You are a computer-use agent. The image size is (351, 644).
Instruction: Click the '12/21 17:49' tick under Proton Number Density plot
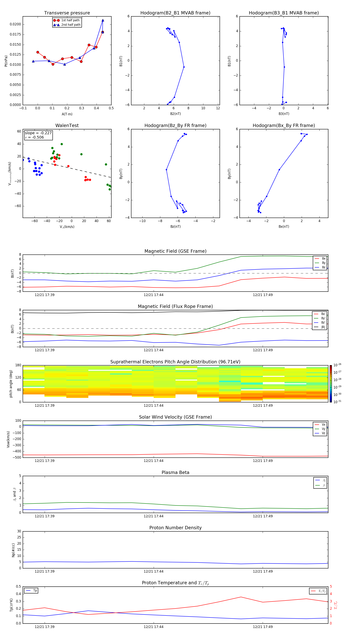[262, 571]
